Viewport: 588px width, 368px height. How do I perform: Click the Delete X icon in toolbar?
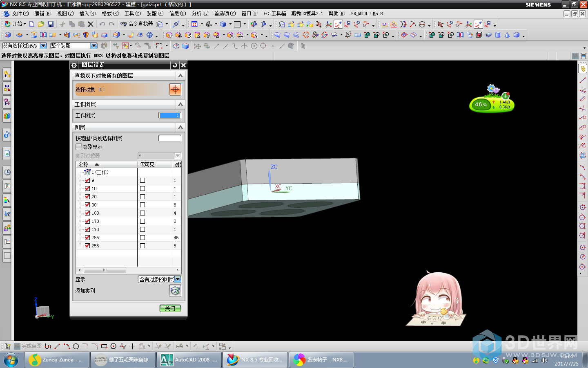[91, 24]
